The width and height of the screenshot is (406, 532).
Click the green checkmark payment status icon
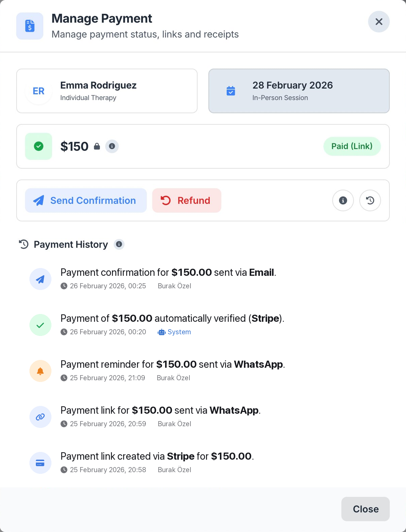tap(39, 146)
